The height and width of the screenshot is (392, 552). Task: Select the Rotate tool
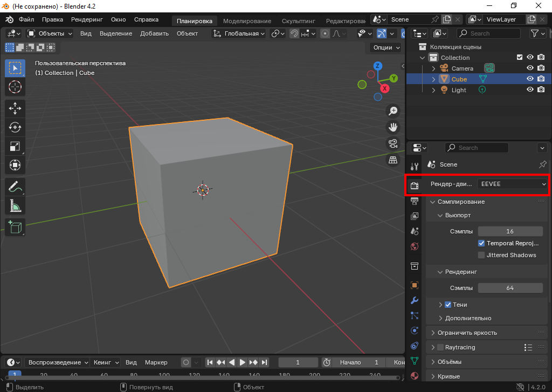[x=15, y=127]
